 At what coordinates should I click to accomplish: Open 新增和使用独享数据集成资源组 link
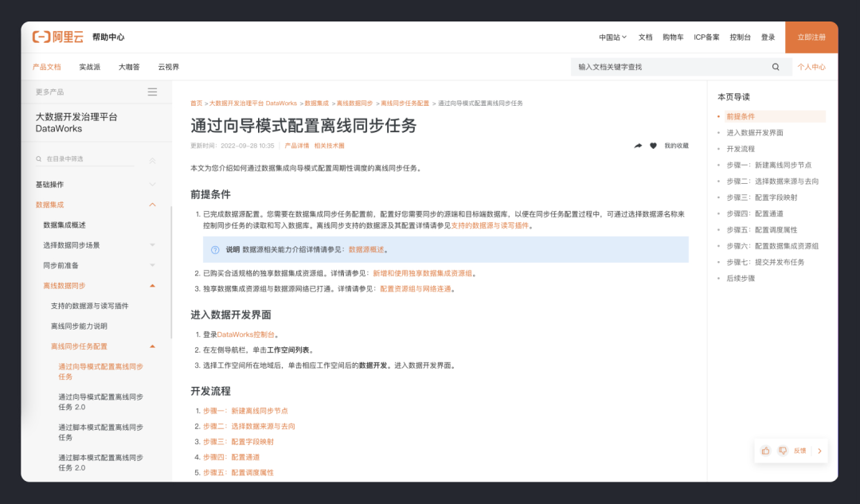click(x=422, y=273)
